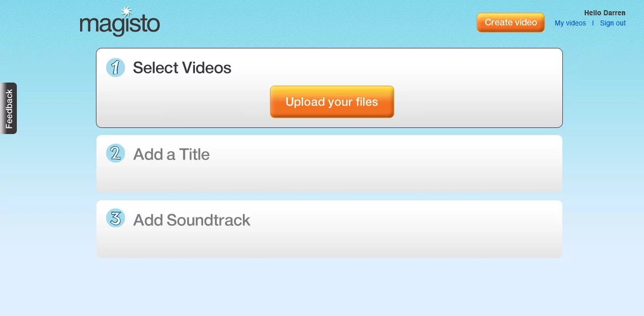Click the Hello Darren greeting
644x316 pixels.
(605, 13)
